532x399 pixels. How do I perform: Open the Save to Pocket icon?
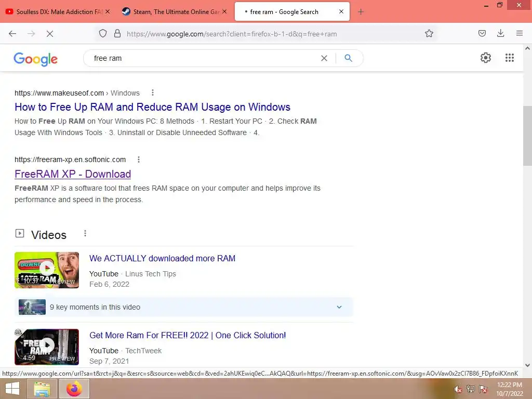[x=482, y=33]
